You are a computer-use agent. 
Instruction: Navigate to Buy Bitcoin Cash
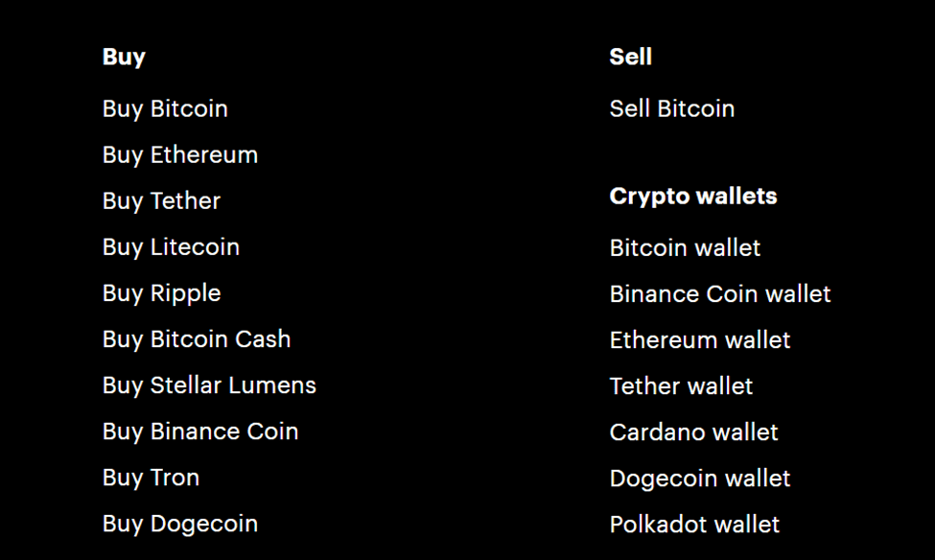pyautogui.click(x=197, y=339)
